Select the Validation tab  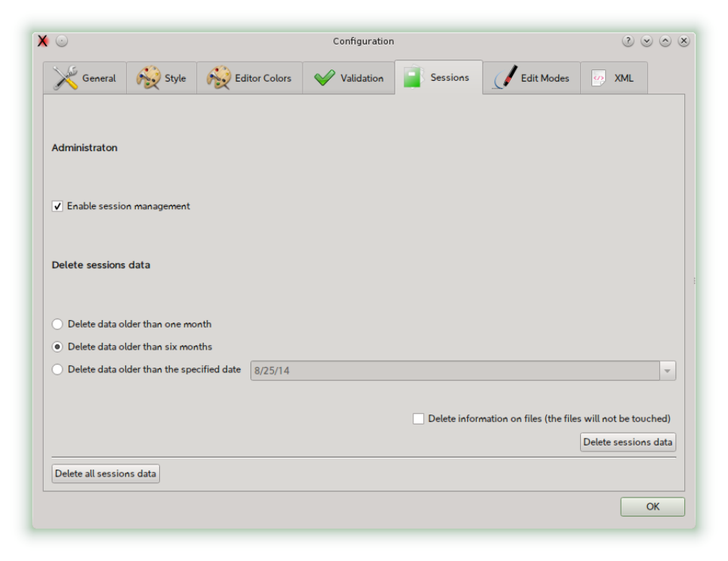click(x=349, y=78)
